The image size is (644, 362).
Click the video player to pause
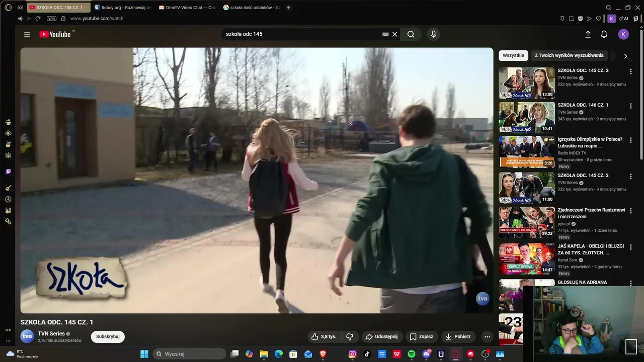[257, 180]
